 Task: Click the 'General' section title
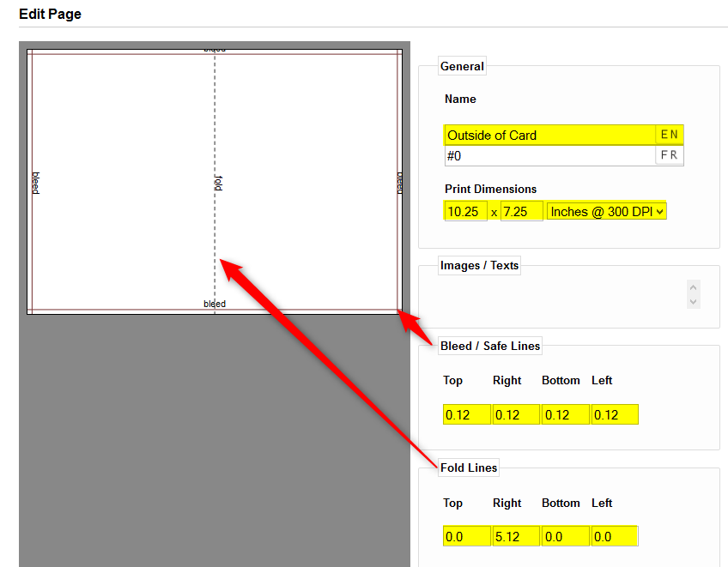tap(462, 66)
